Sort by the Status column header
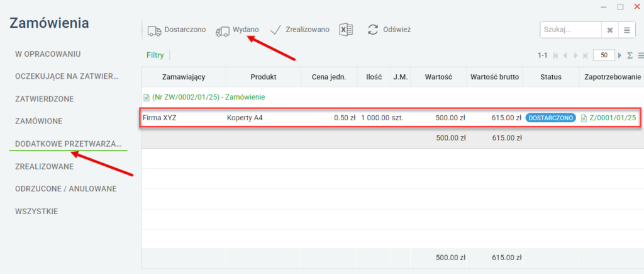 tap(551, 77)
